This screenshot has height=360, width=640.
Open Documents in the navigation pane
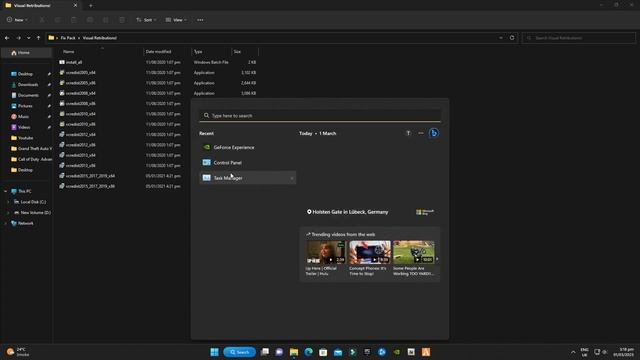pos(28,95)
